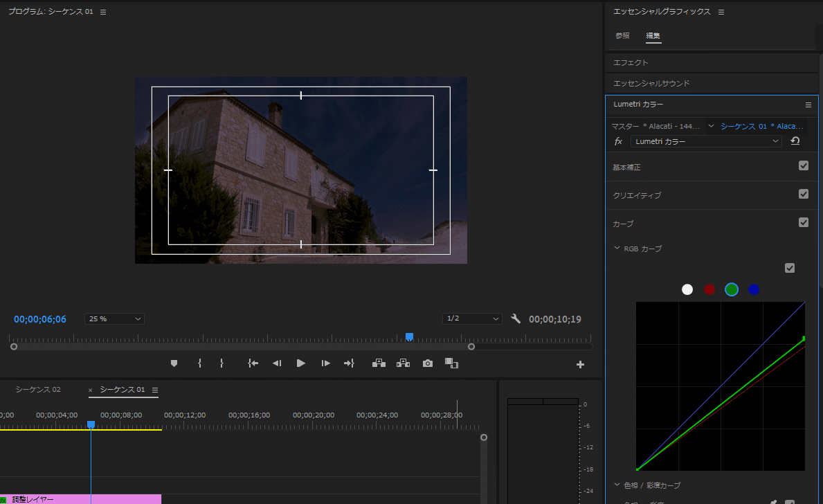Open the comparison view icon
Image resolution: width=823 pixels, height=504 pixels.
pos(451,363)
